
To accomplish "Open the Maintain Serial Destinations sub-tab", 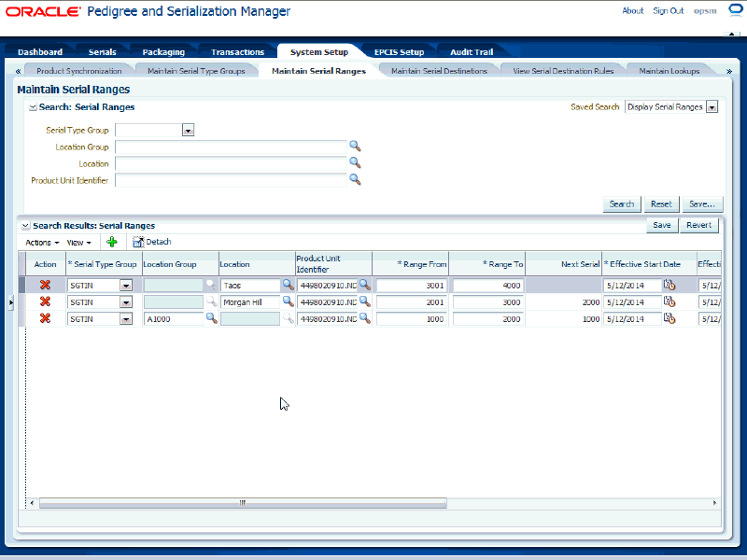I will coord(439,71).
